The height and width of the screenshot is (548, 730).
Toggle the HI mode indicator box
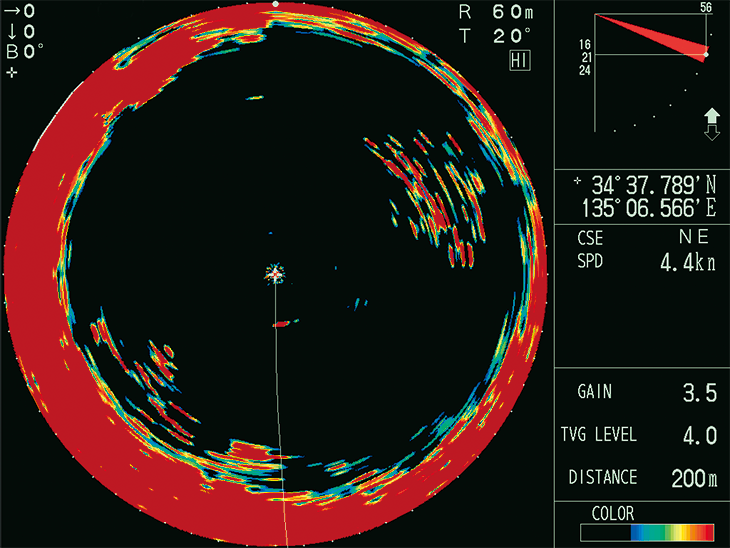520,62
